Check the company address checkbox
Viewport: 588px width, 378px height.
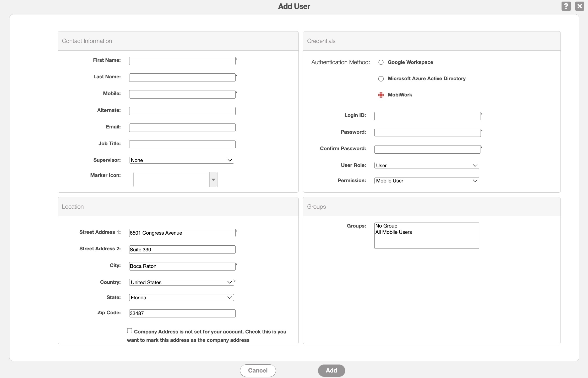(x=129, y=331)
